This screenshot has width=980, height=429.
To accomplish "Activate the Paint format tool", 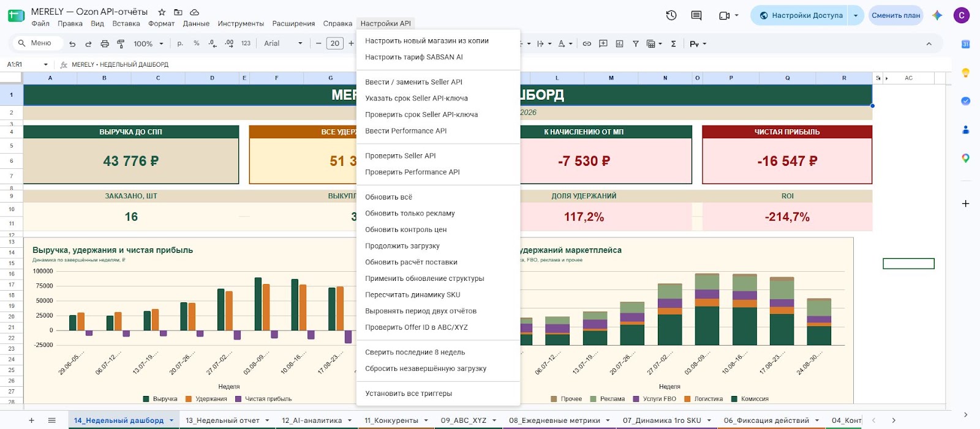I will (x=121, y=43).
